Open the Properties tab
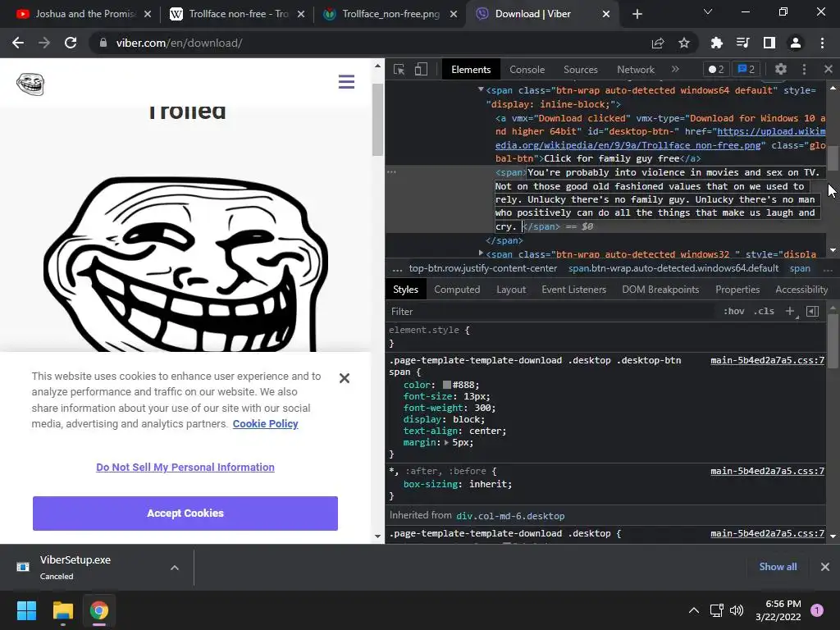 [737, 290]
